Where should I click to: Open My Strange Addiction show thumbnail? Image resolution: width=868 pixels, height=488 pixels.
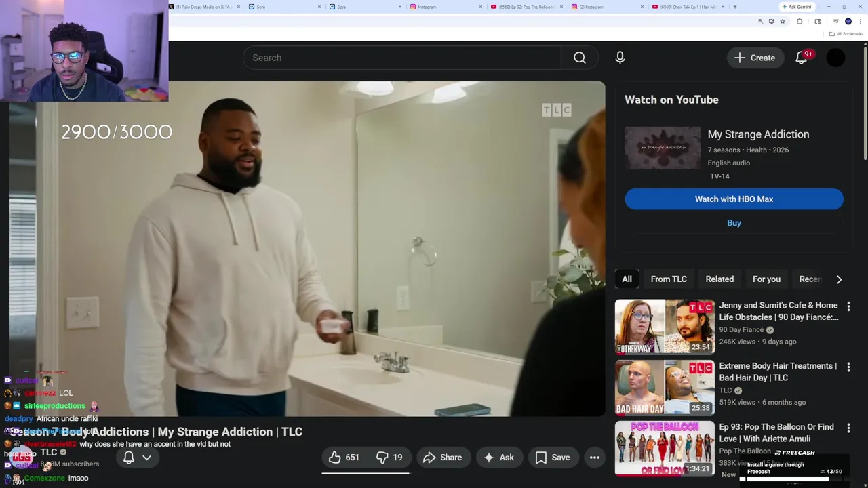[663, 148]
